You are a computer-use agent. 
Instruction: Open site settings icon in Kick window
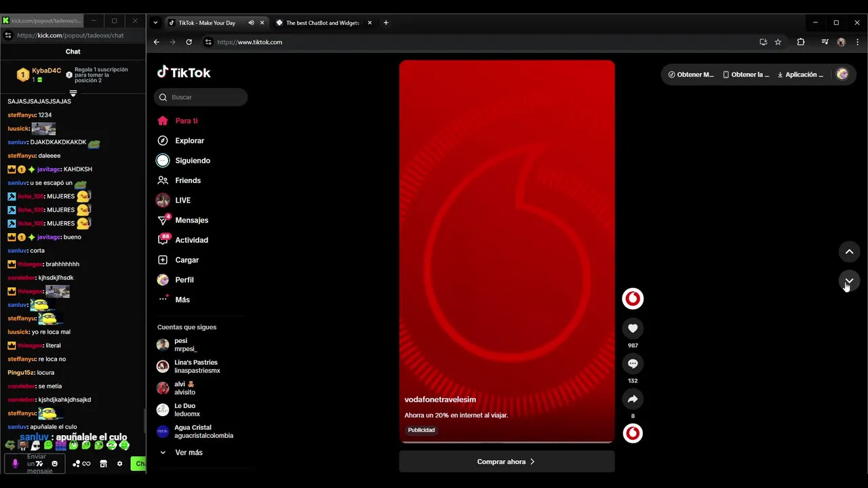[8, 35]
